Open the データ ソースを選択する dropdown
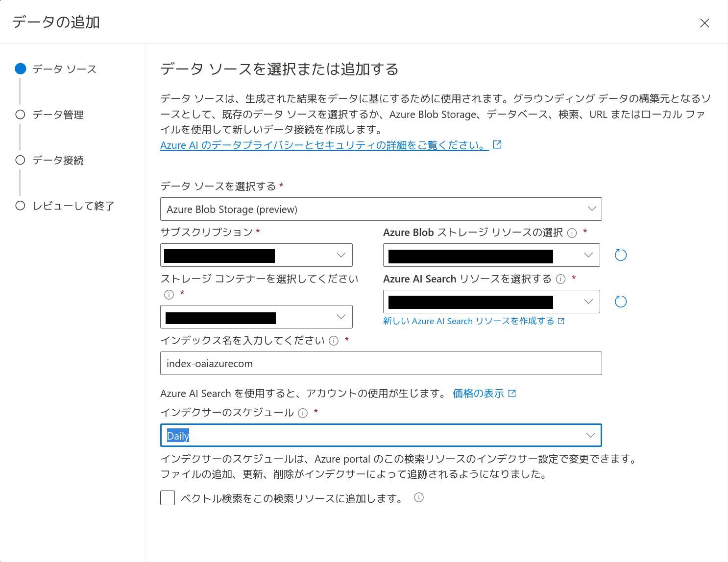Screen dimensions: 728x562 click(x=381, y=209)
